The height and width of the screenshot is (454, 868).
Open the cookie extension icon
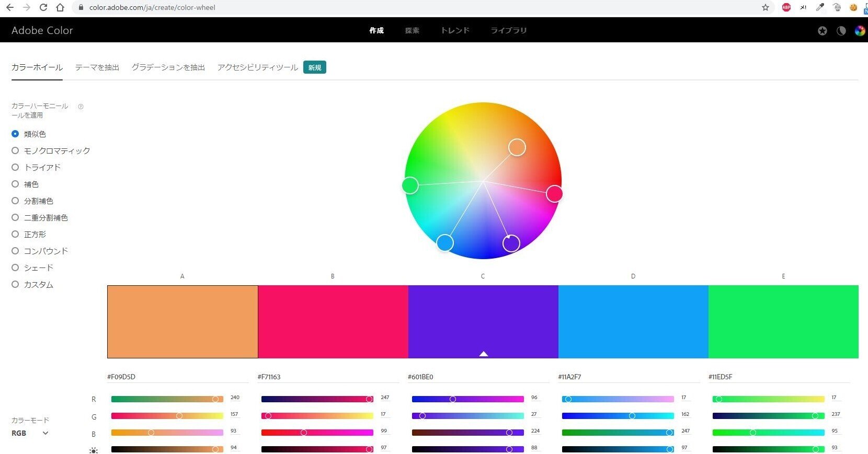(853, 7)
